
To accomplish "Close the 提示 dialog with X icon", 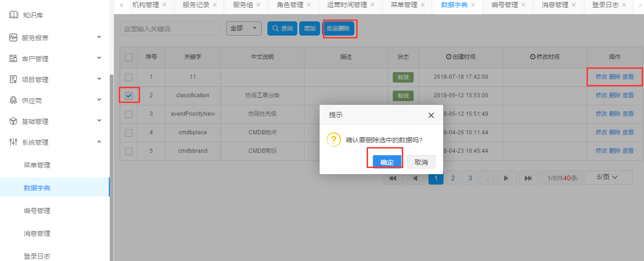I will click(x=431, y=115).
